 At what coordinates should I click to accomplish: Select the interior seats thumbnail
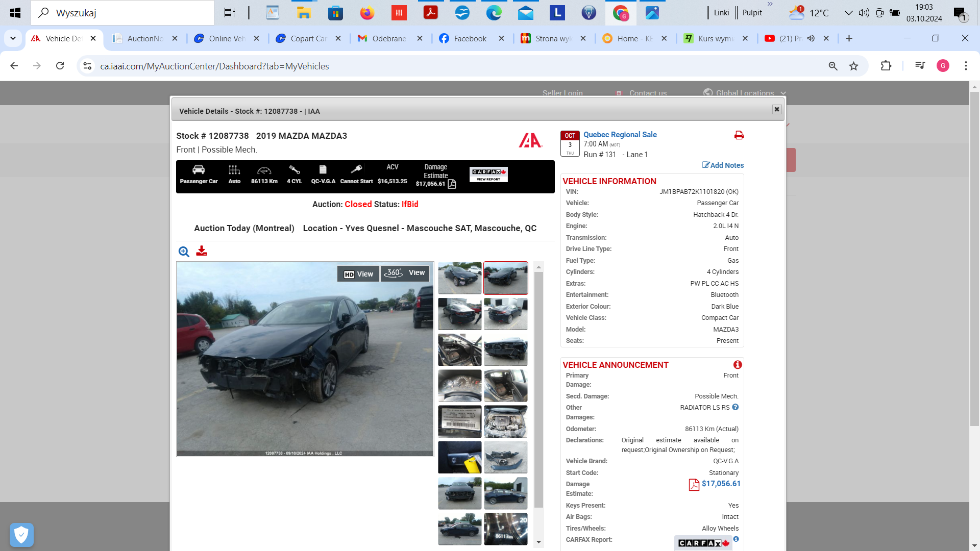point(459,350)
